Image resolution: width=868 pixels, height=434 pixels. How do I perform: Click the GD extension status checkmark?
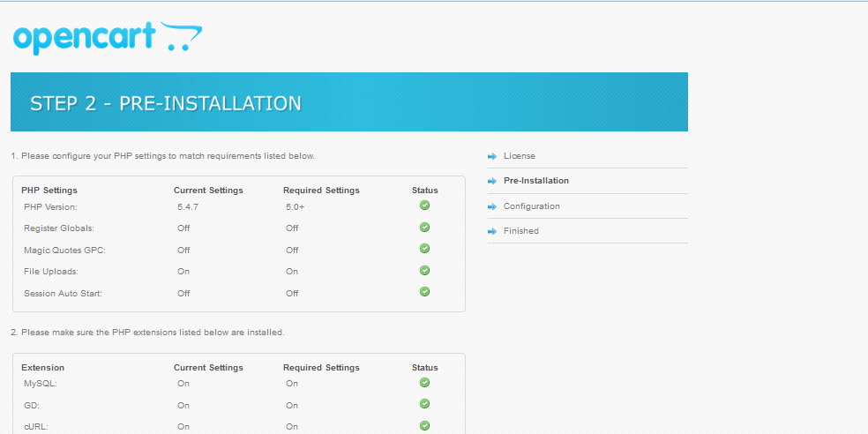(x=424, y=404)
